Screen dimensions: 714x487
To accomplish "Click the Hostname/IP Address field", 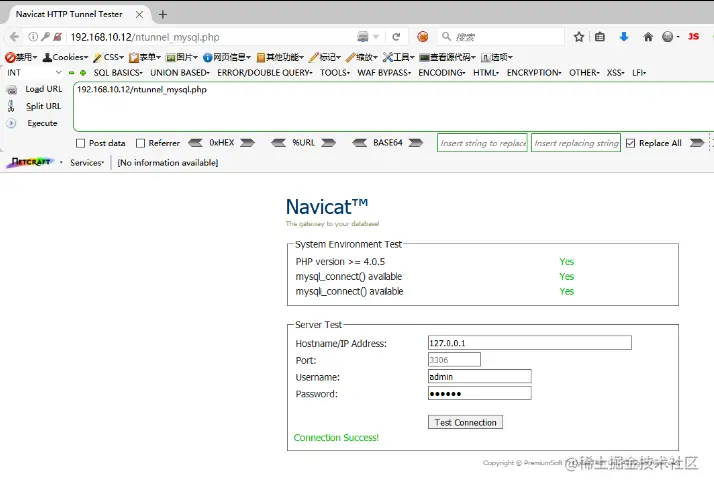I will pyautogui.click(x=530, y=343).
